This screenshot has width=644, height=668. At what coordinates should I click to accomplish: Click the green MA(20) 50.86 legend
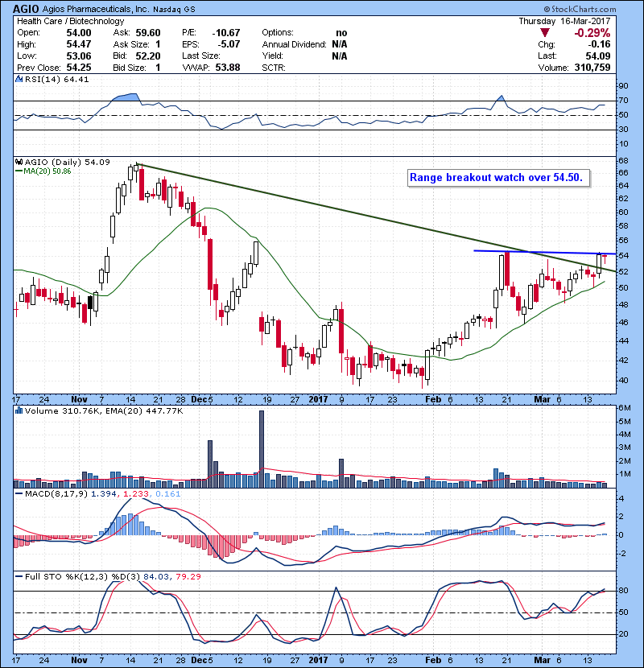point(43,171)
